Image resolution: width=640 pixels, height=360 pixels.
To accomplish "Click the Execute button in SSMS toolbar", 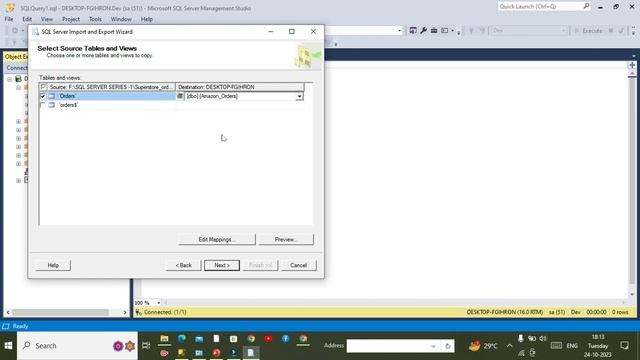I will (x=588, y=31).
